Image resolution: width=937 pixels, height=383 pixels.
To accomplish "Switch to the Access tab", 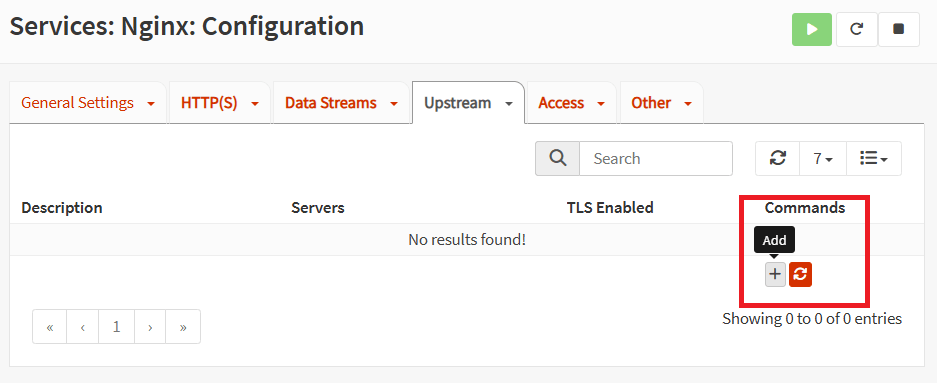I will click(x=572, y=103).
